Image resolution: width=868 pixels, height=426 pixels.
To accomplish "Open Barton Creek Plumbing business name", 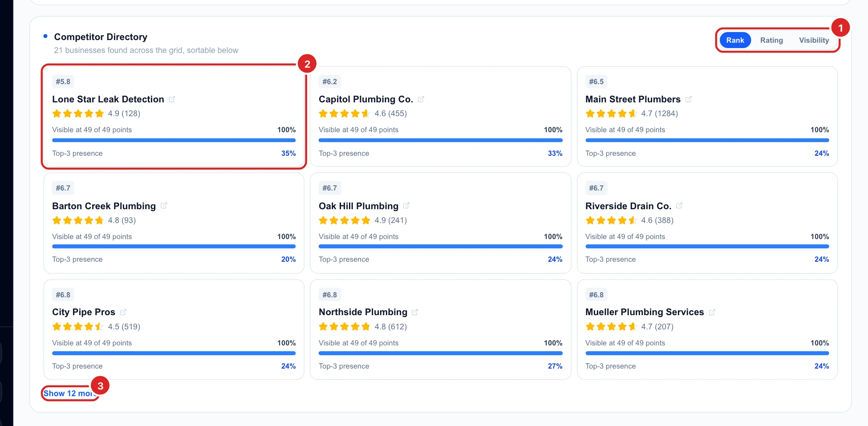I will pyautogui.click(x=104, y=206).
